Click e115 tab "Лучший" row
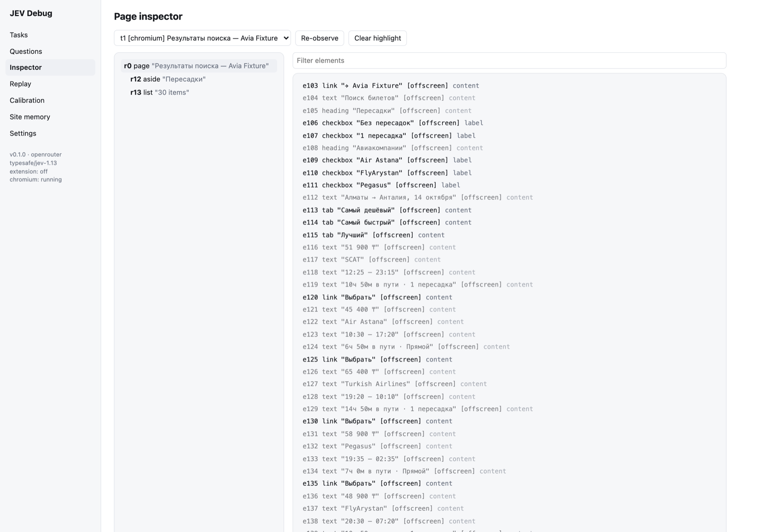This screenshot has height=532, width=766. [509, 235]
